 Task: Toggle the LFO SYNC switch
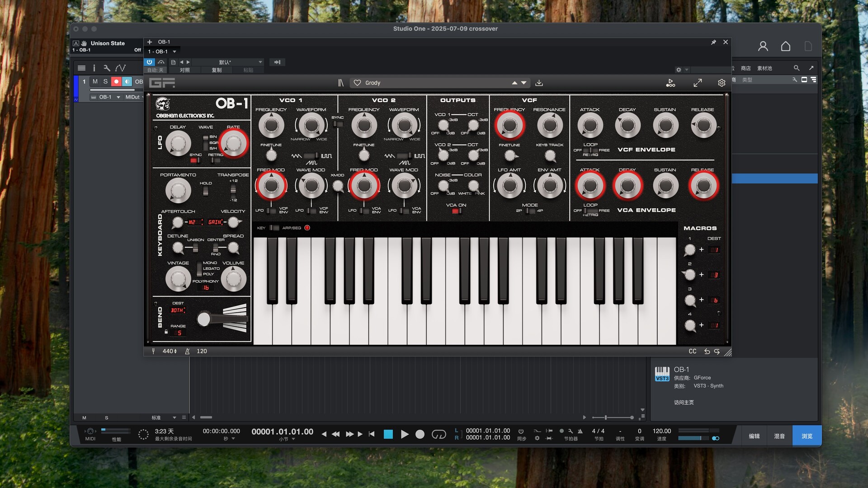[195, 160]
